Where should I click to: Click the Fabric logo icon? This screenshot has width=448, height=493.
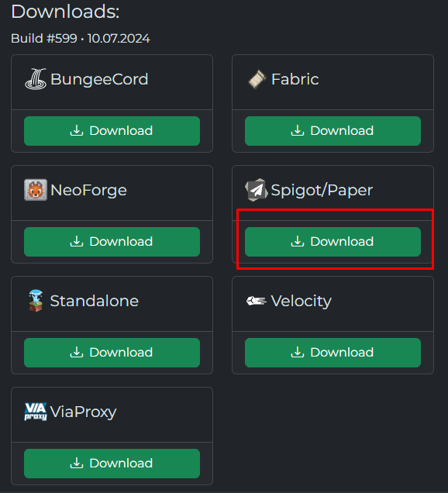tap(257, 79)
